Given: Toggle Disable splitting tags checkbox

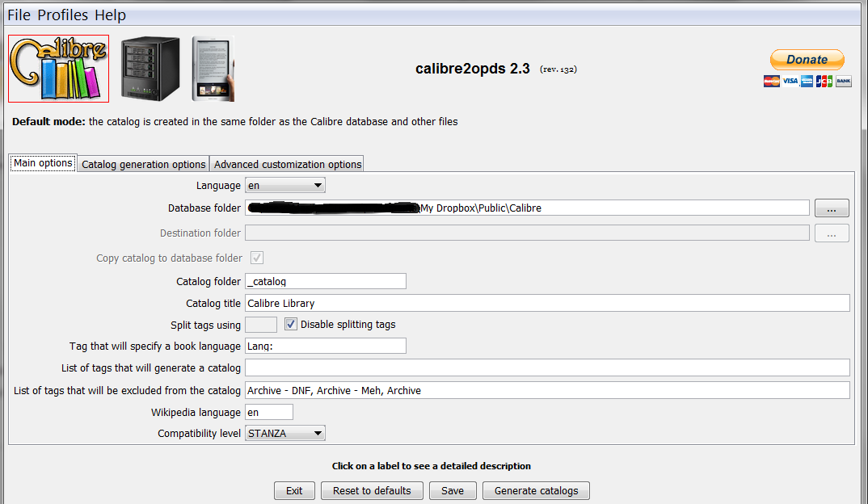Looking at the screenshot, I should 291,324.
